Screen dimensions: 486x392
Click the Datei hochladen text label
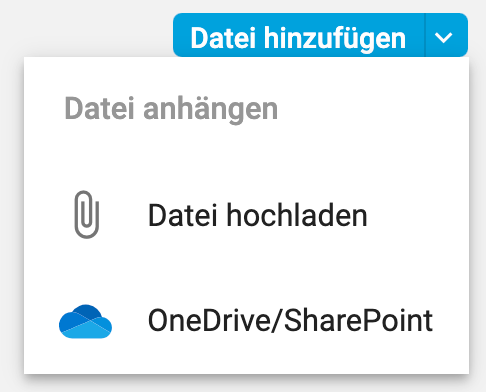pos(257,215)
